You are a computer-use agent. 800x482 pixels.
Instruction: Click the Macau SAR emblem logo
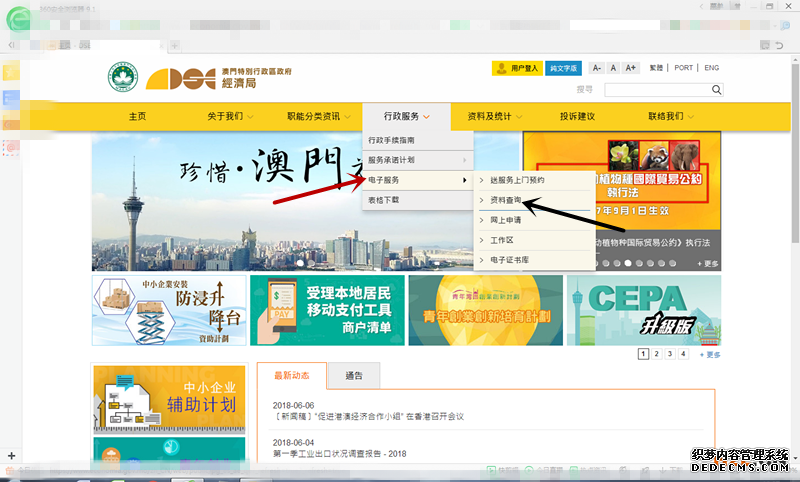click(122, 77)
